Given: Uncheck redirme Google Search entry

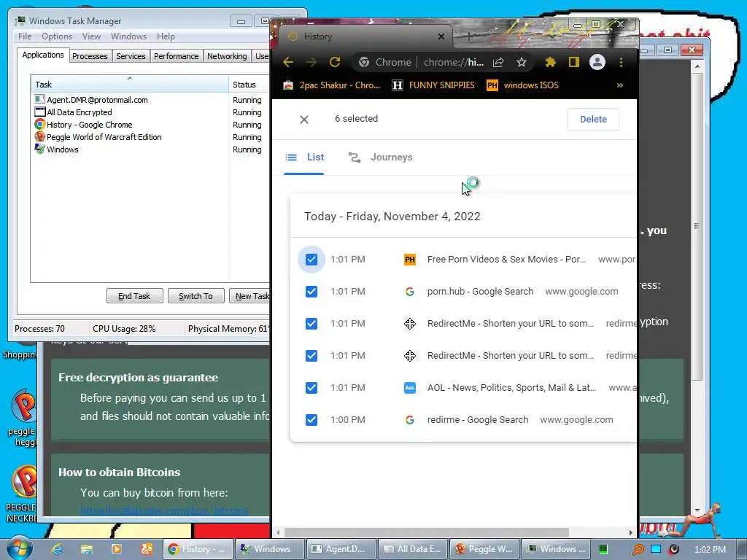Looking at the screenshot, I should tap(311, 420).
